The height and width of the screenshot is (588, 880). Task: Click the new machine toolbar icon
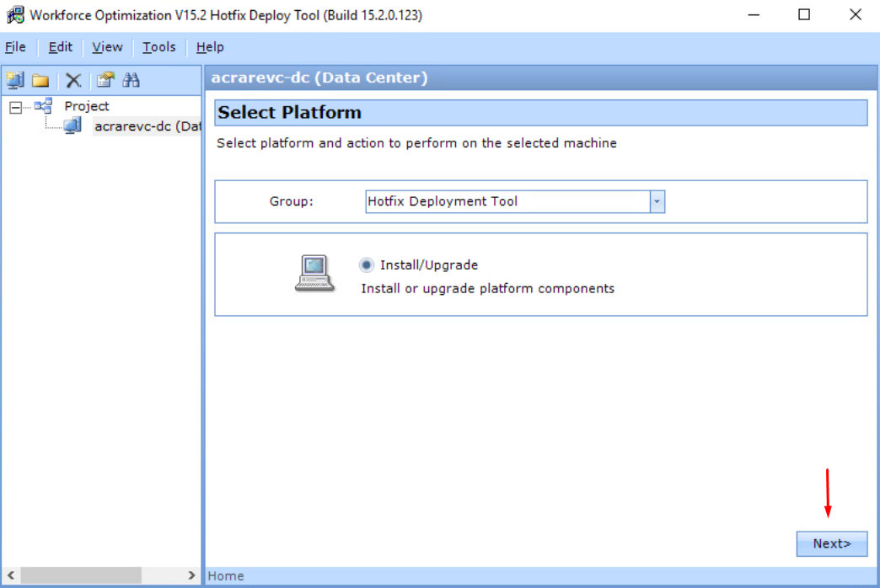click(x=14, y=80)
